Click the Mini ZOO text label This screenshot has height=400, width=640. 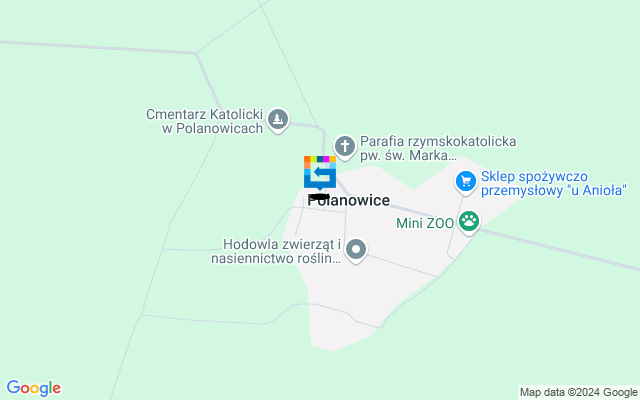click(425, 223)
